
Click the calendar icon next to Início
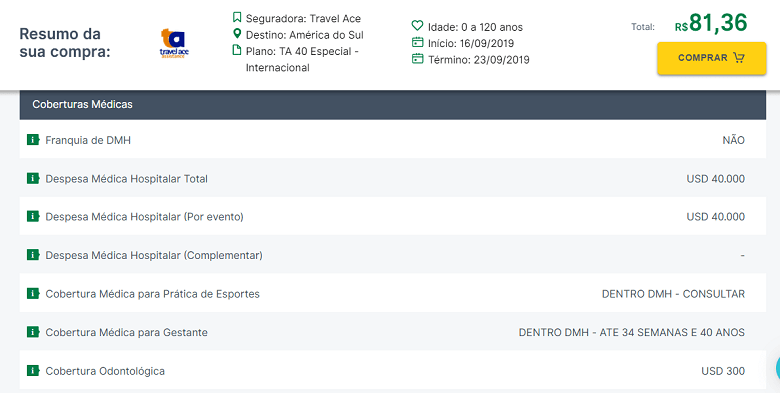tap(417, 42)
